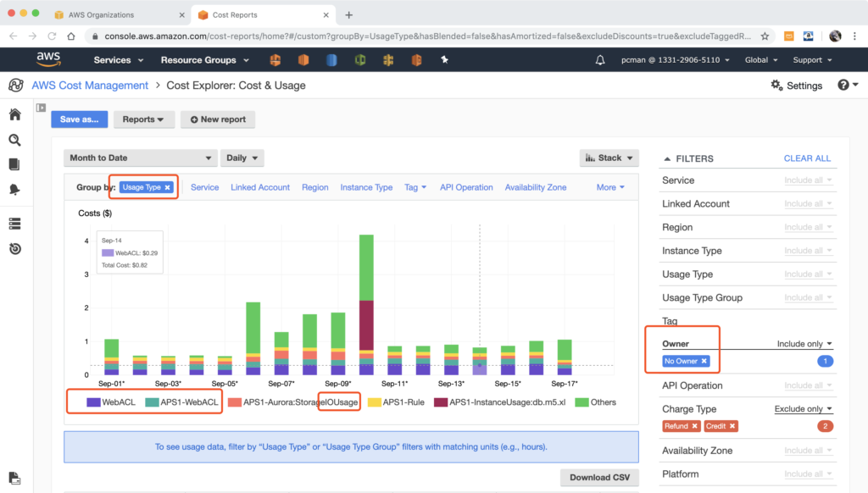This screenshot has width=868, height=493.
Task: Remove the Credit charge type tag
Action: [x=732, y=426]
